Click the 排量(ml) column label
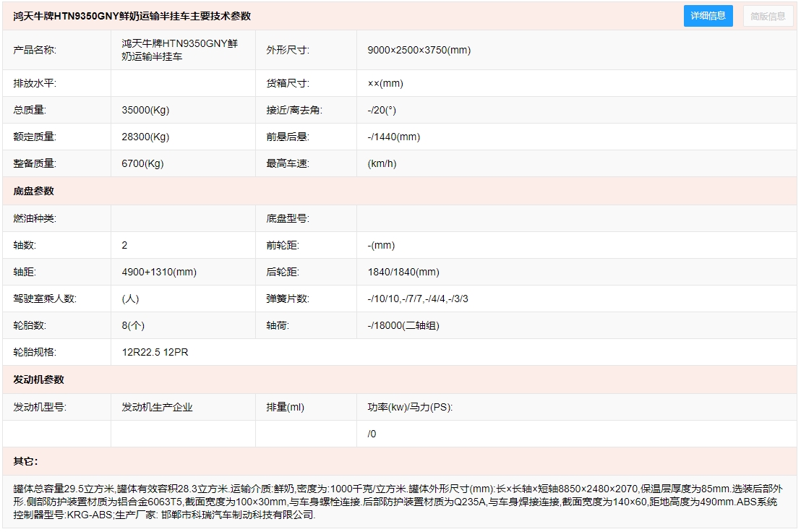This screenshot has width=801, height=532. (x=285, y=408)
